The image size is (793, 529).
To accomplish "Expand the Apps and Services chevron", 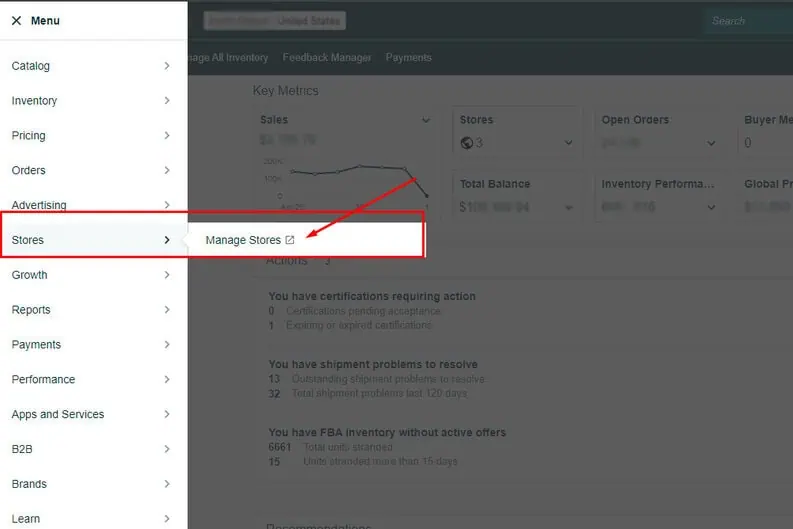I will pos(167,414).
